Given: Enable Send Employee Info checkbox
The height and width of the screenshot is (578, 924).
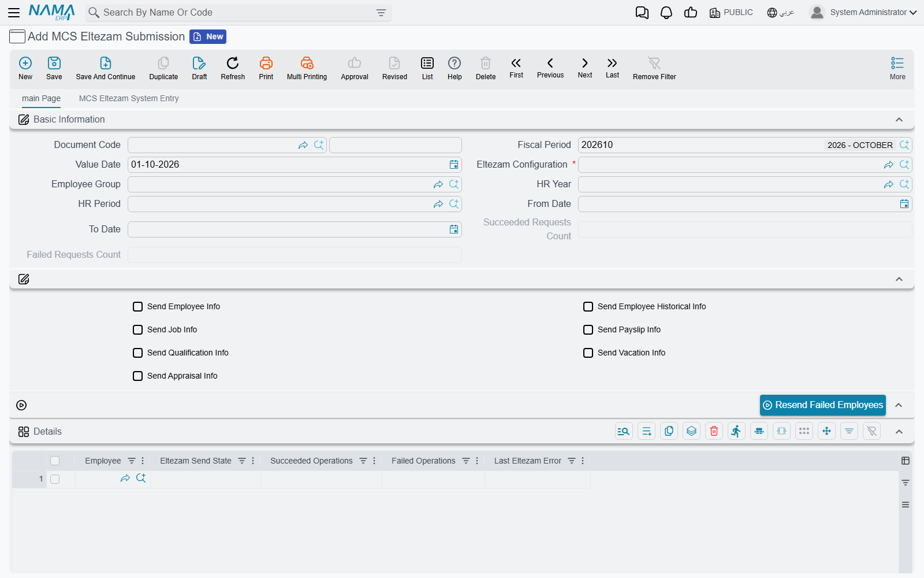Looking at the screenshot, I should pyautogui.click(x=137, y=306).
